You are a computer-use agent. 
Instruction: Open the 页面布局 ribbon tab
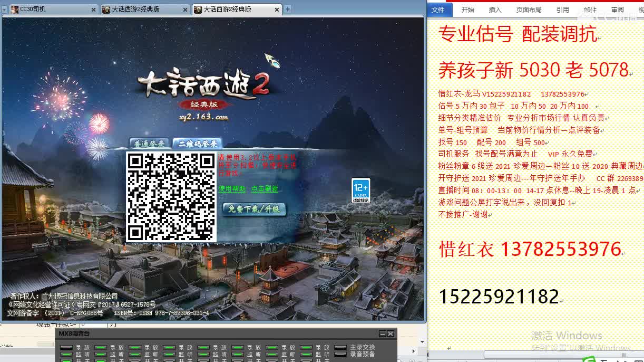point(529,9)
